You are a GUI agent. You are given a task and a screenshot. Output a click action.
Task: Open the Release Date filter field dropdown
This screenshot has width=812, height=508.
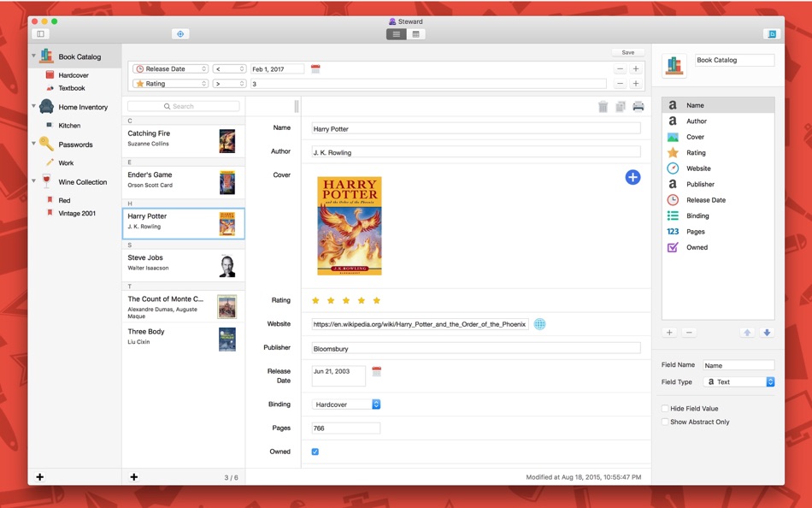(170, 69)
